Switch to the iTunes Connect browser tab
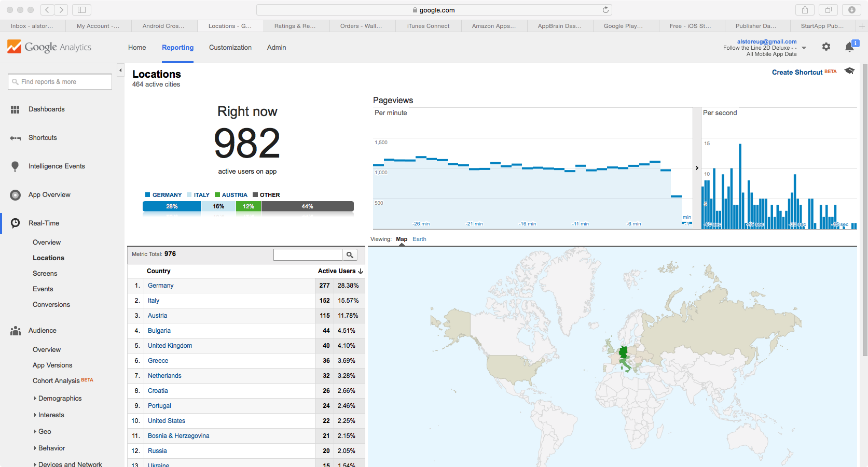 coord(428,26)
